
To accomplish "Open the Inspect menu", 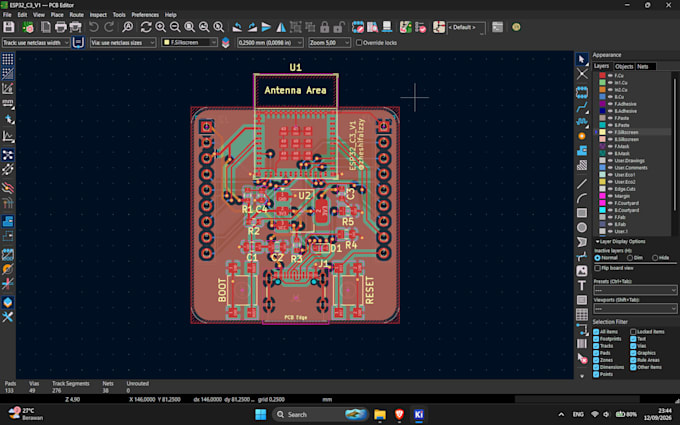I will (x=98, y=15).
